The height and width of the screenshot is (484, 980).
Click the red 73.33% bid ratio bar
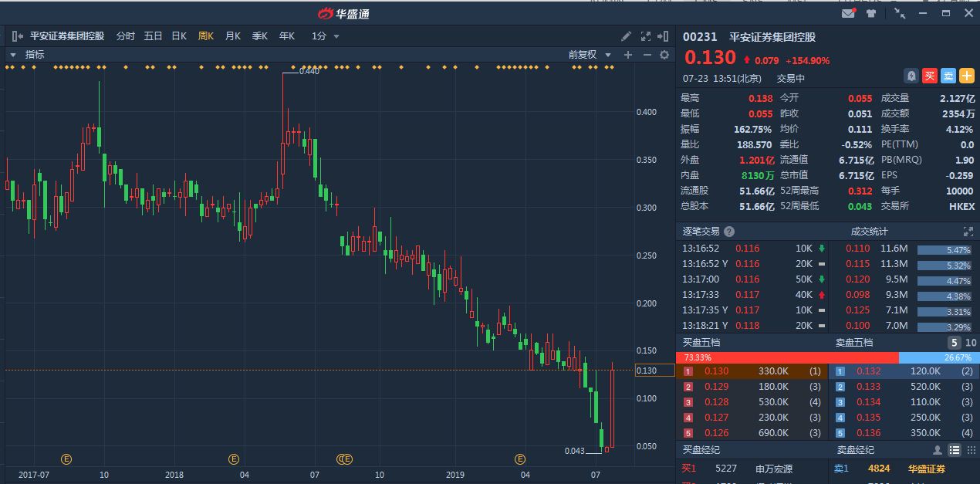point(788,358)
